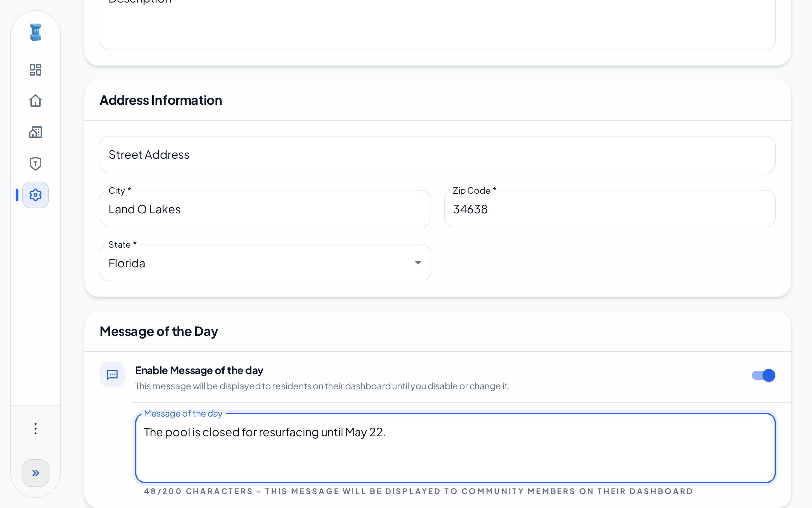The image size is (812, 508).
Task: Open the security shield icon
Action: 36,164
